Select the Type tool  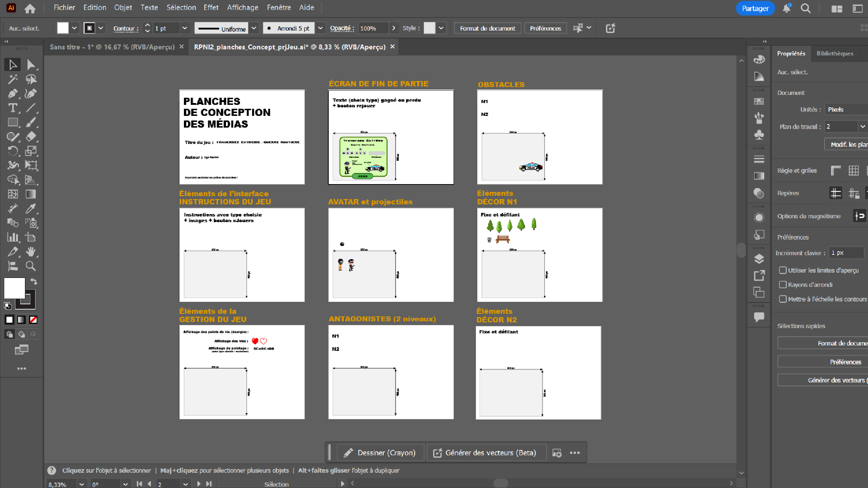(x=12, y=108)
